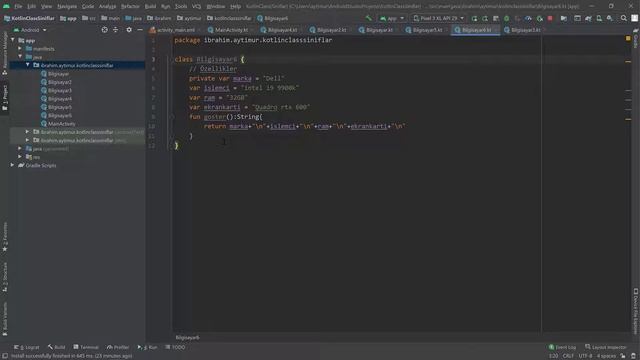Open the Search Everywhere magnifier icon
640x360 pixels.
tap(624, 18)
